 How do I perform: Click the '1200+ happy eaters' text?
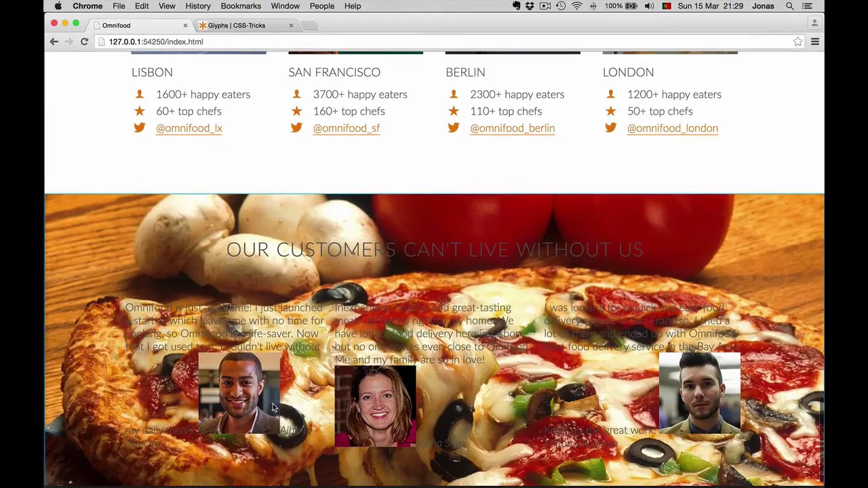[x=674, y=94]
